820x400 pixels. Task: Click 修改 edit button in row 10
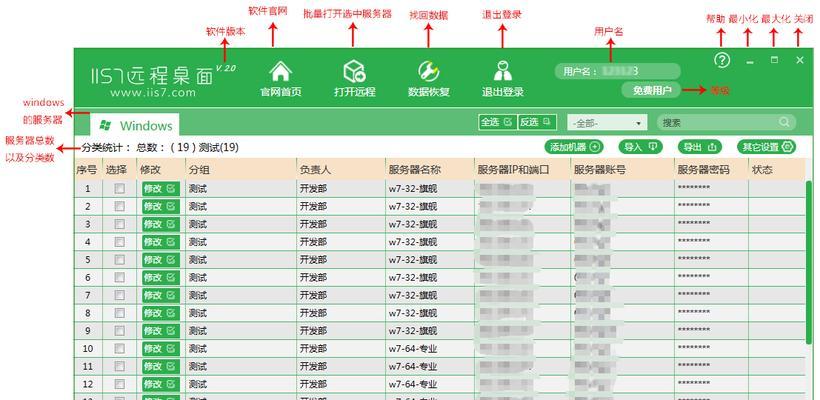click(x=161, y=349)
